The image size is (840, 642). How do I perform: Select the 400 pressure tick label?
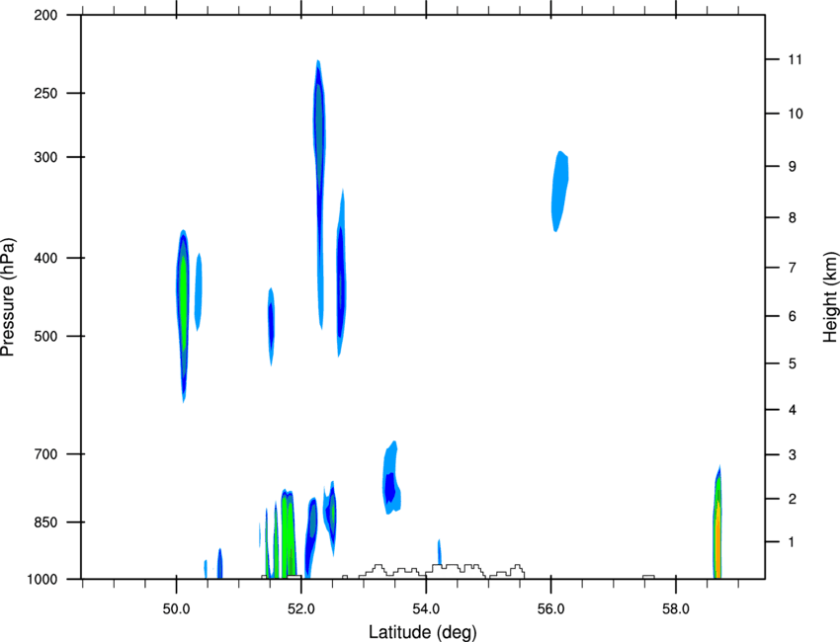(x=45, y=258)
